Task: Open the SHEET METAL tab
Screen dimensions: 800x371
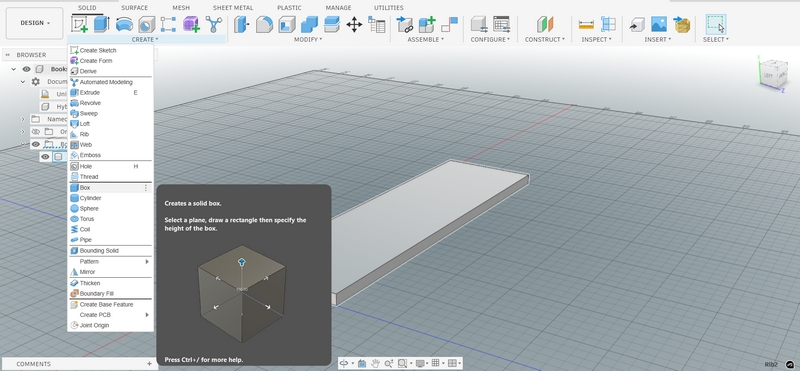Action: (x=233, y=8)
